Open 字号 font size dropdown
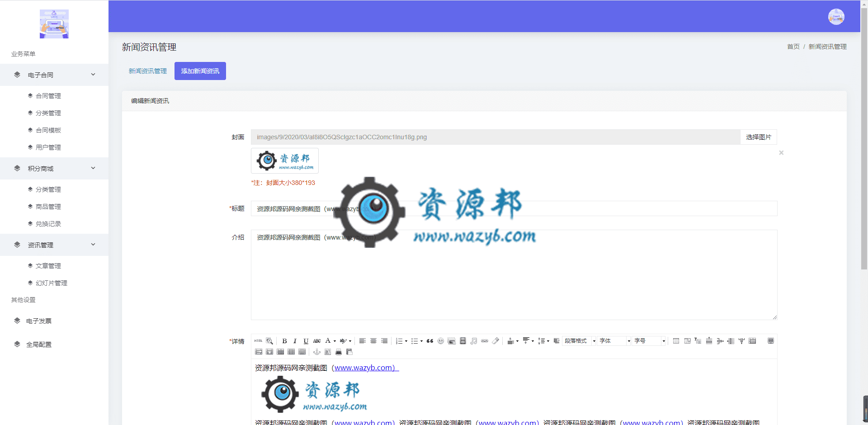 coord(649,341)
